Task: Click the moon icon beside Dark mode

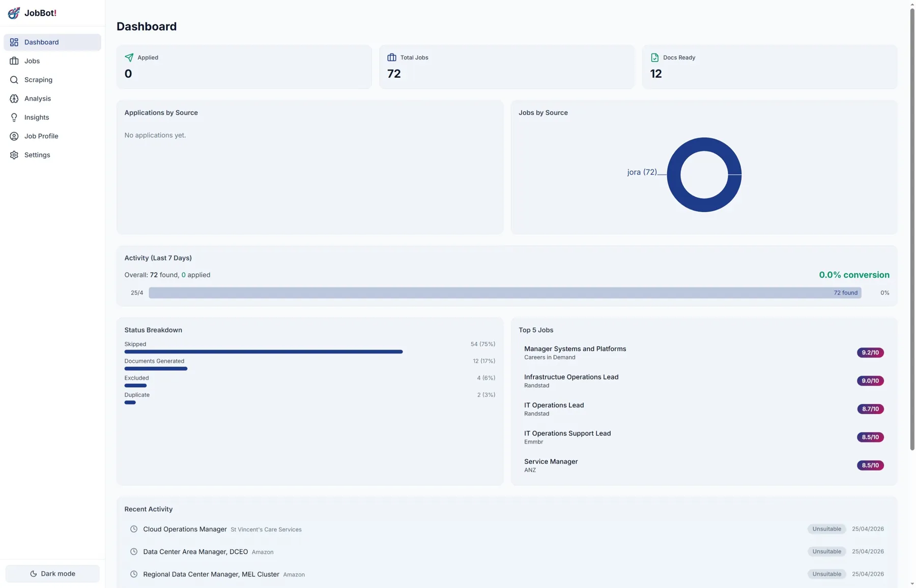Action: pos(34,574)
